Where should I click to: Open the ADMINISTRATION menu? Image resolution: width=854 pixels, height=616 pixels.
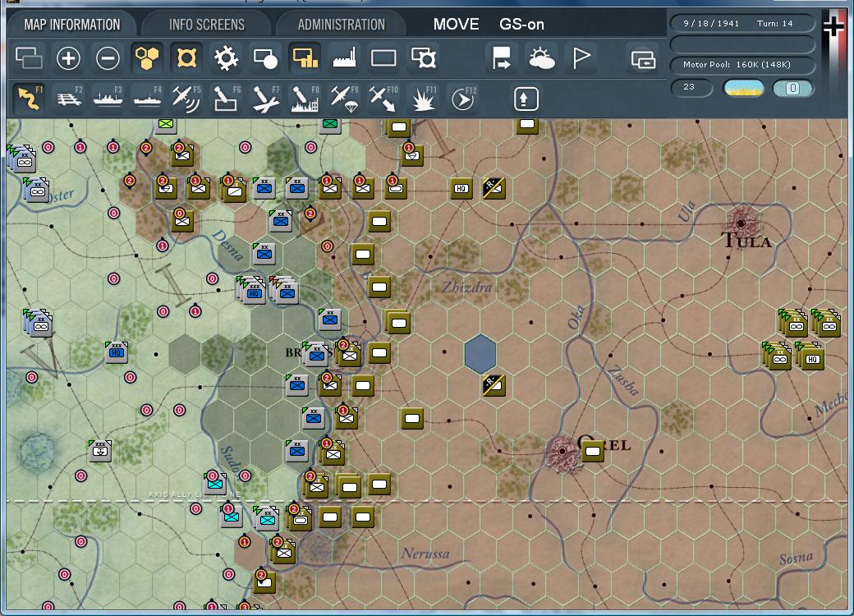[340, 24]
